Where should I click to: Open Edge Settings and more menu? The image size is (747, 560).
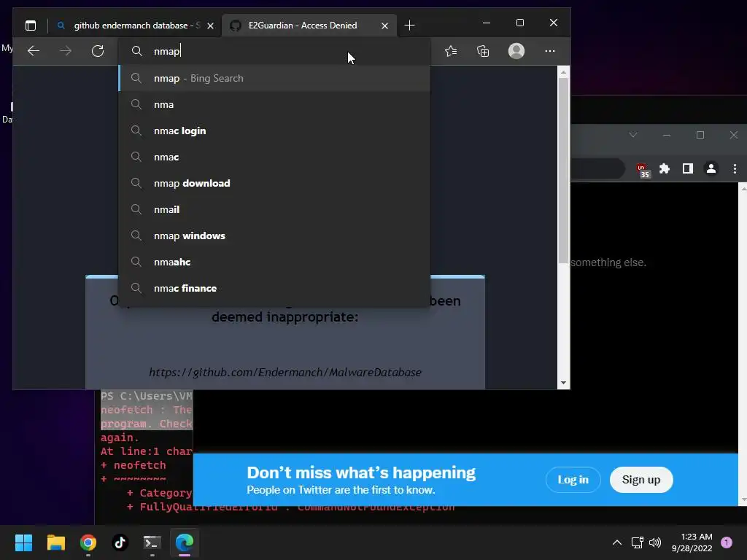[550, 51]
